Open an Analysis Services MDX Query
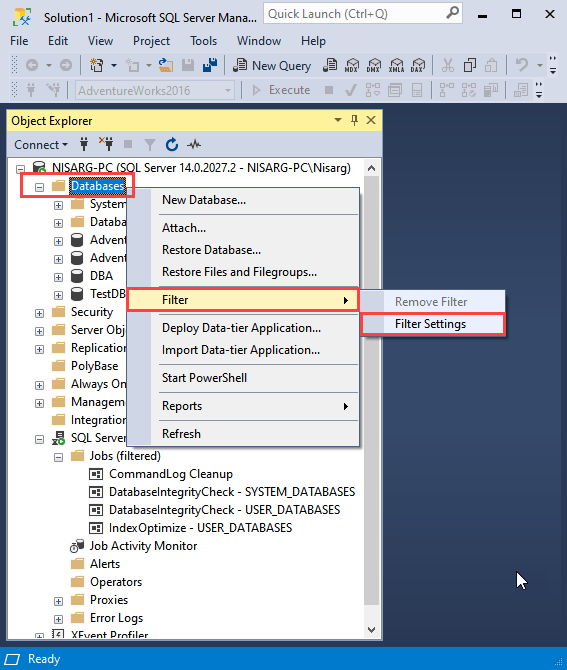 tap(352, 65)
